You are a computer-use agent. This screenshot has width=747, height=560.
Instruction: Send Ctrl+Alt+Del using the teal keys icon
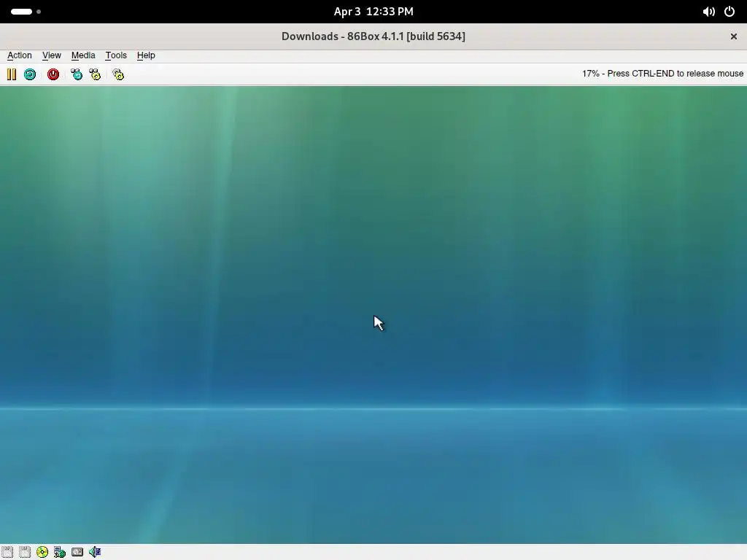[x=76, y=74]
